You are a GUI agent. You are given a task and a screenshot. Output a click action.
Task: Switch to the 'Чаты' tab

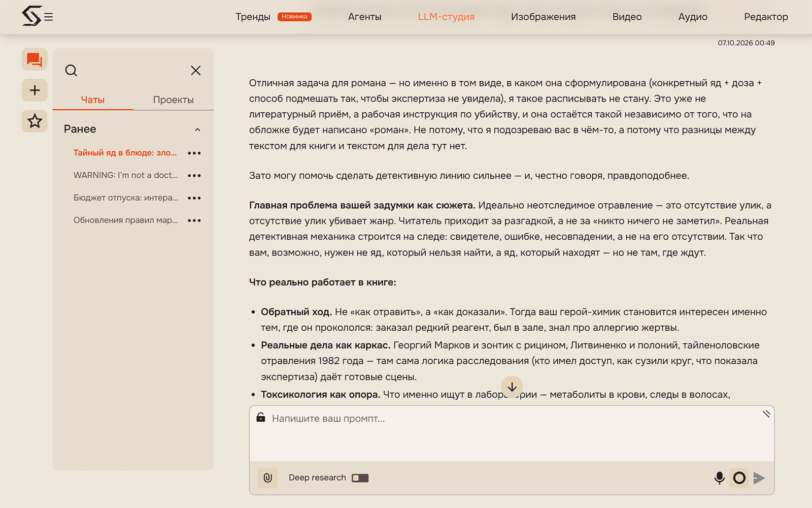click(x=93, y=100)
